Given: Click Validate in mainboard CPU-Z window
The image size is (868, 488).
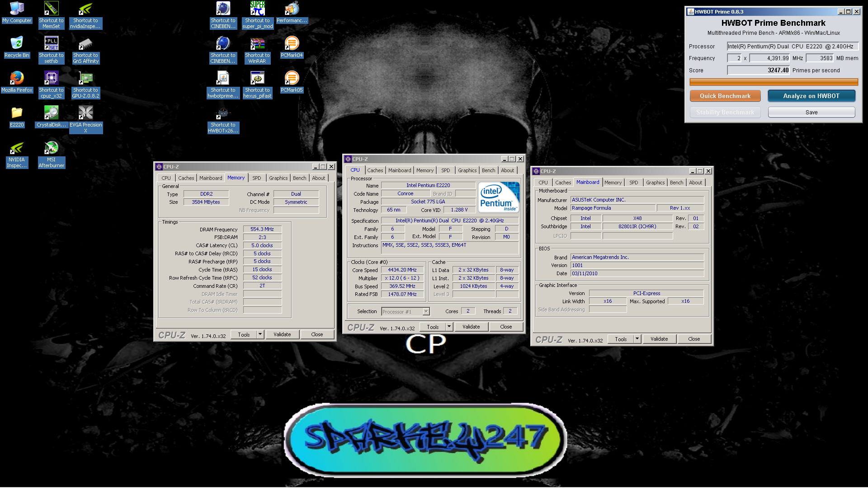Looking at the screenshot, I should click(659, 339).
